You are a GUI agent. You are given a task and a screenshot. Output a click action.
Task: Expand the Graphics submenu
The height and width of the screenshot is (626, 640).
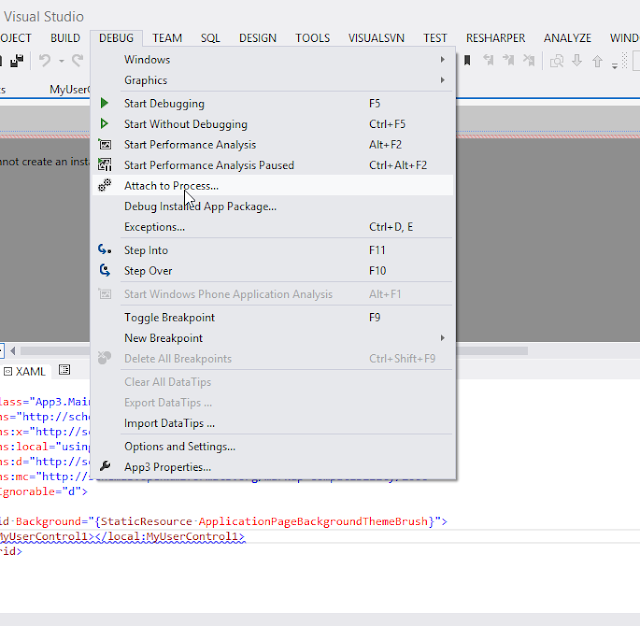442,80
